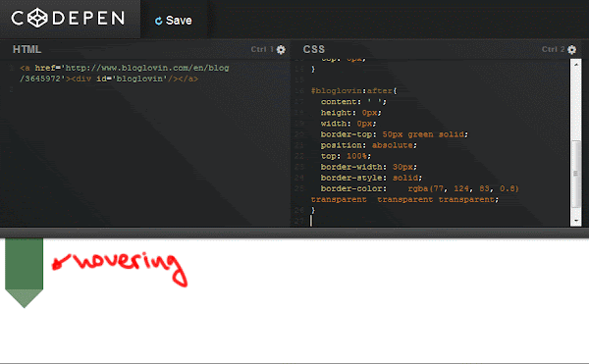Save the pen

point(173,21)
